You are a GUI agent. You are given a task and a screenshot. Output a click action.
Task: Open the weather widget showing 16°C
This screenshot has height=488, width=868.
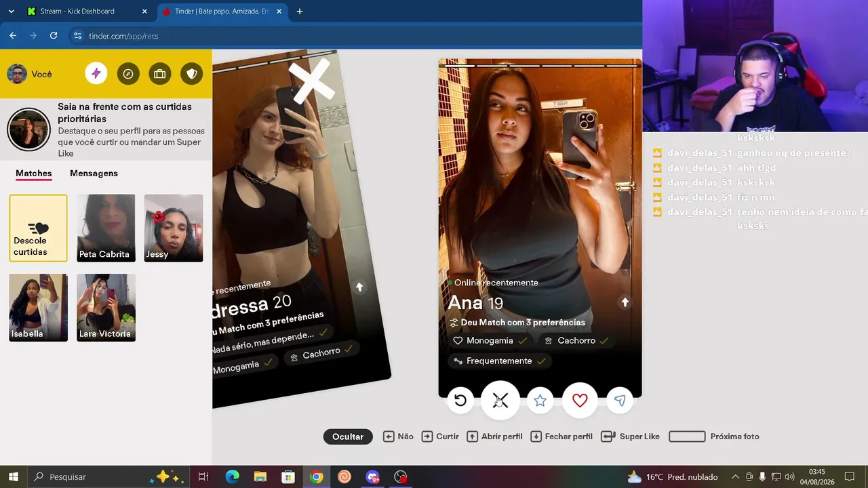click(x=673, y=476)
